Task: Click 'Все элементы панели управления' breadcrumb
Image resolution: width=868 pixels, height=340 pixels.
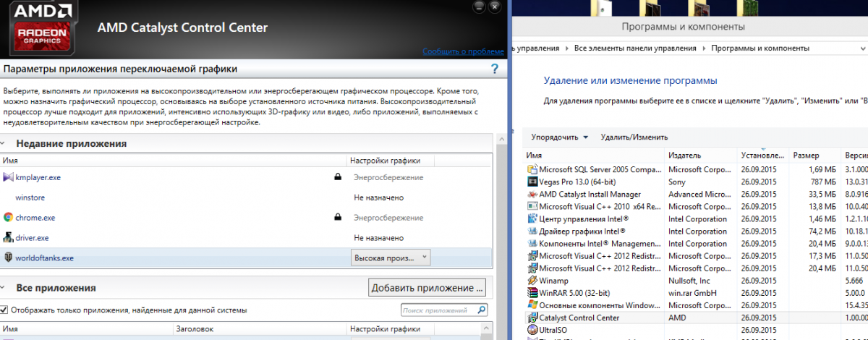Action: [x=636, y=48]
